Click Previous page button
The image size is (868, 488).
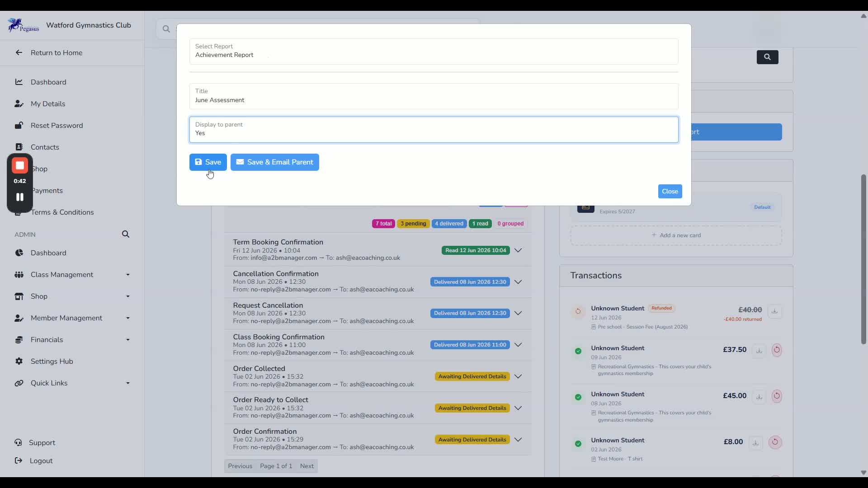(240, 466)
